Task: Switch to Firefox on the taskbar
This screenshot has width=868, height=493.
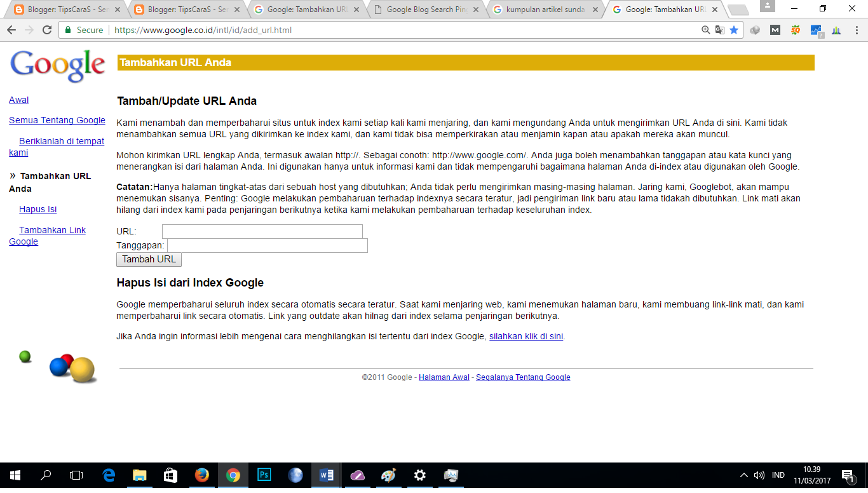Action: click(x=202, y=475)
